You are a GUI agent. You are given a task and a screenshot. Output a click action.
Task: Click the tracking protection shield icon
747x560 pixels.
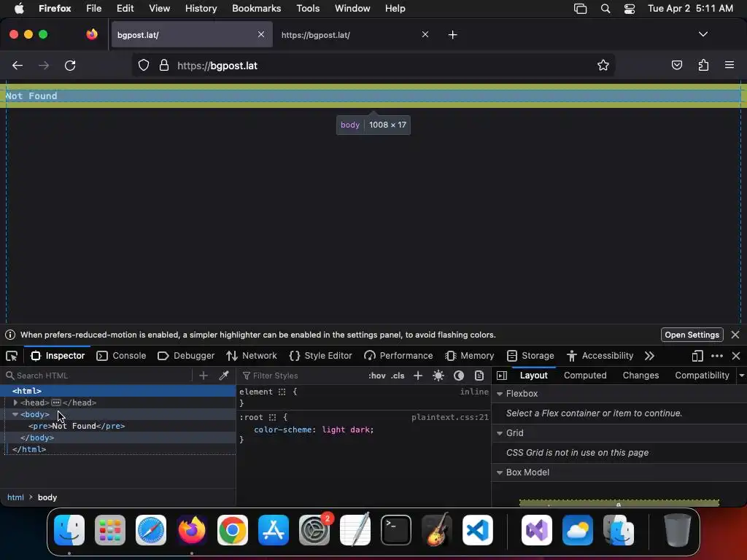[x=144, y=65]
